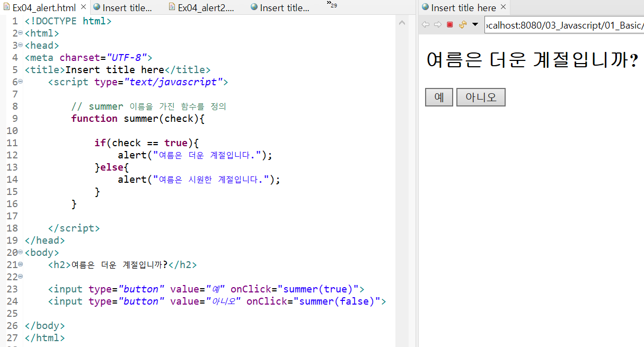Click the </script> closing tag line
644x347 pixels.
74,228
